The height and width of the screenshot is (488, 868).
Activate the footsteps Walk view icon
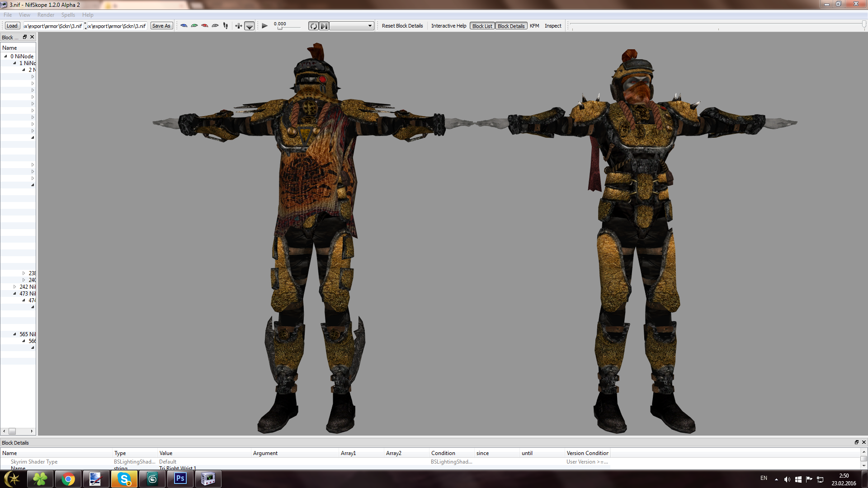click(x=226, y=26)
